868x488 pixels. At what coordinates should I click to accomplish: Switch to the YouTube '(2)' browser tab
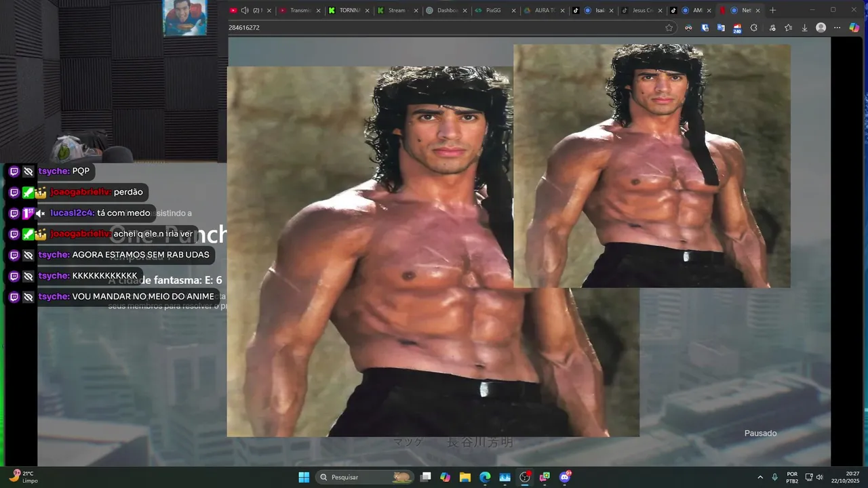click(251, 11)
